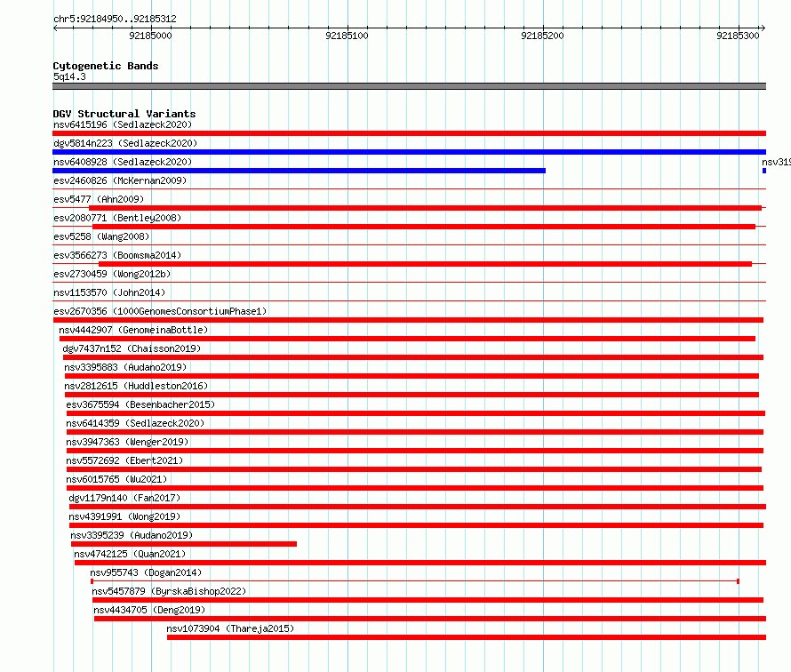Open the esv2670356 (1000GenomesConsortiumPhase1) variant

(160, 311)
